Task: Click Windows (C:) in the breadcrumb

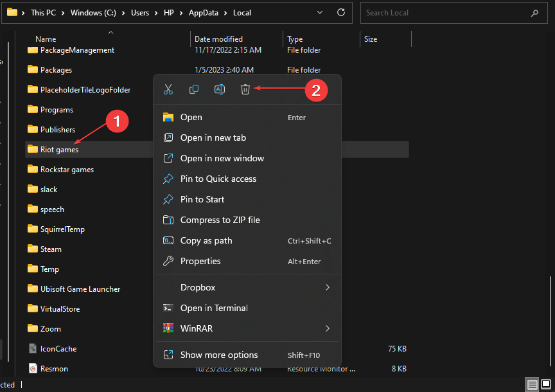Action: pos(93,13)
